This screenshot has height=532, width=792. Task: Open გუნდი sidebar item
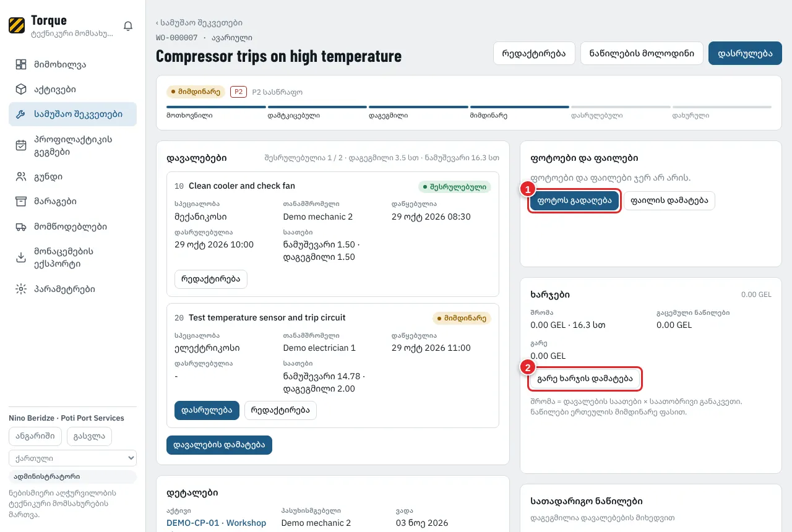click(72, 177)
